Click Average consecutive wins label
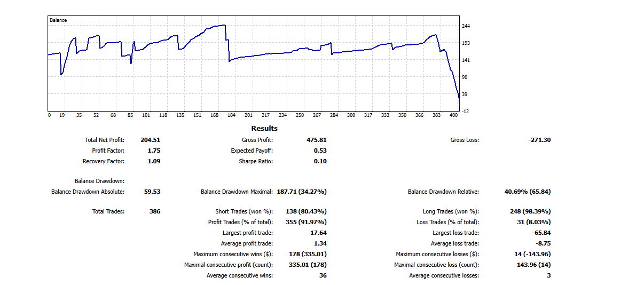 (x=240, y=276)
